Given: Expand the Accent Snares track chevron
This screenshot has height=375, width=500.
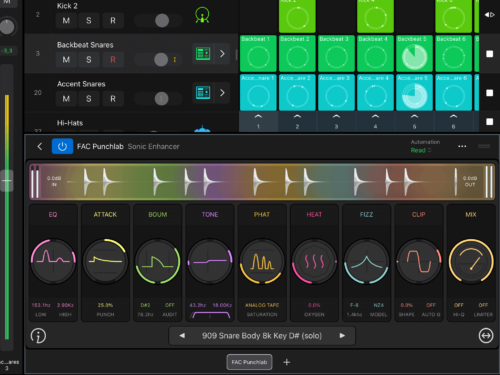Looking at the screenshot, I should click(x=222, y=92).
